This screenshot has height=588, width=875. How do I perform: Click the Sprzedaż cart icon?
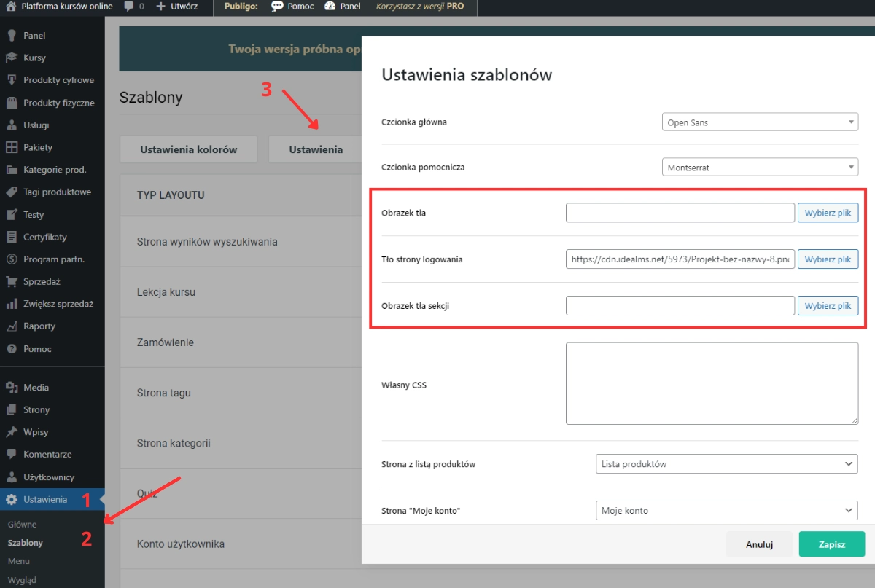pos(11,281)
